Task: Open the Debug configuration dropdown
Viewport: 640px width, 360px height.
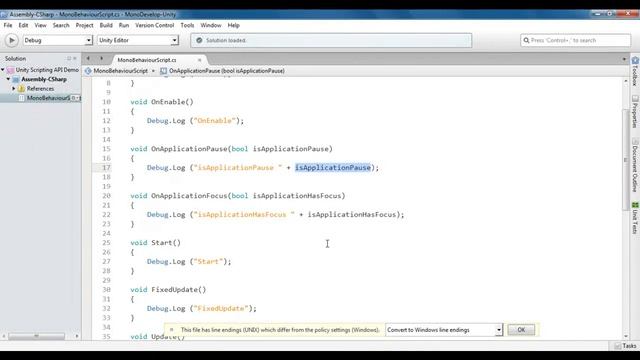Action: point(58,40)
